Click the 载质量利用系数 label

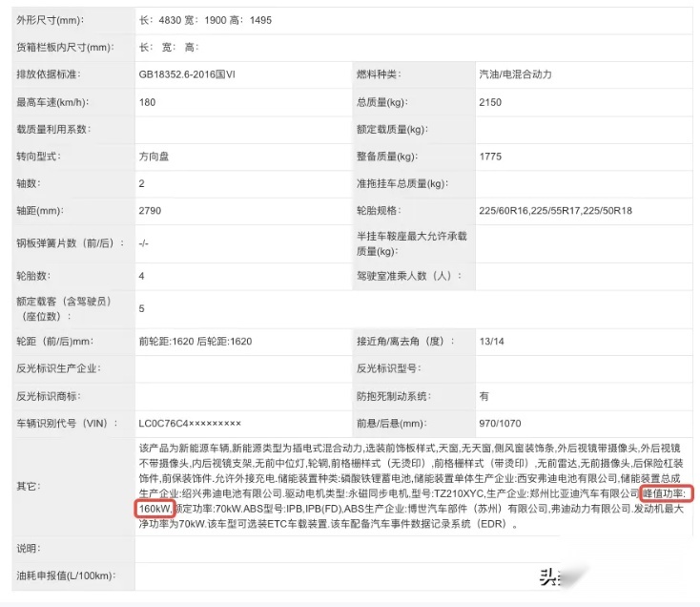coord(53,130)
